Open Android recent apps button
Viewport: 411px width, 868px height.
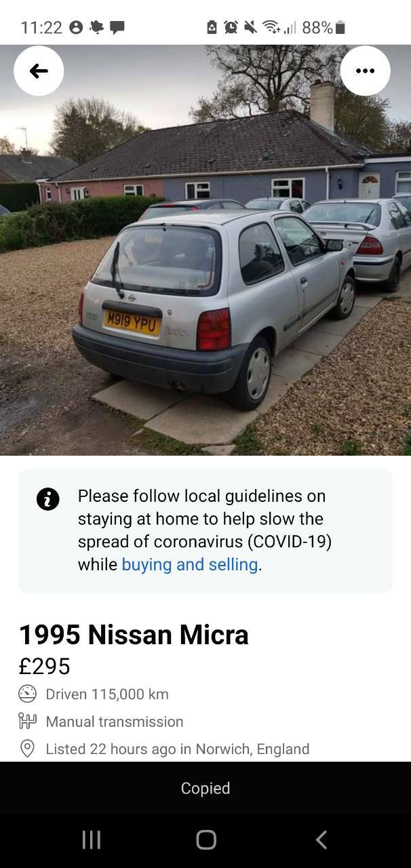91,840
